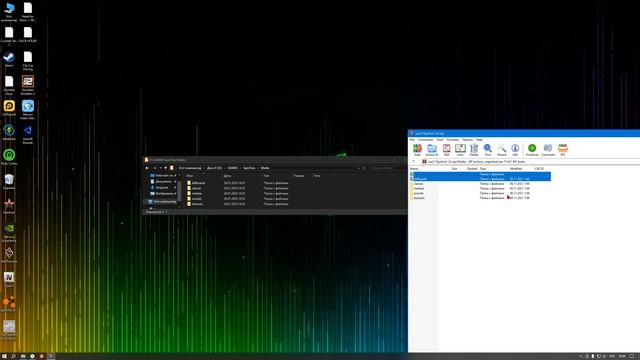Open the Favorites menu in WinRAR
640x360 pixels.
tap(453, 140)
